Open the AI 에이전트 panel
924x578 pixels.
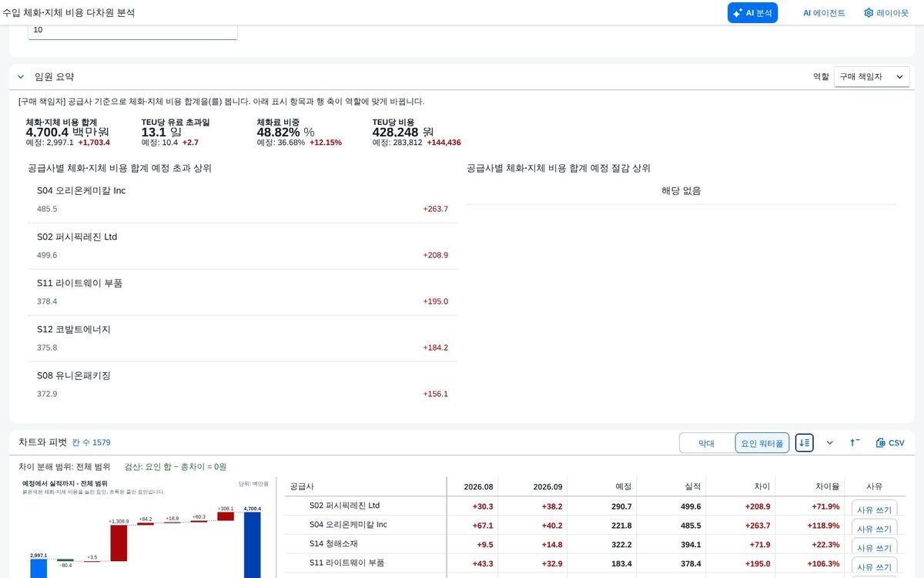click(x=824, y=13)
